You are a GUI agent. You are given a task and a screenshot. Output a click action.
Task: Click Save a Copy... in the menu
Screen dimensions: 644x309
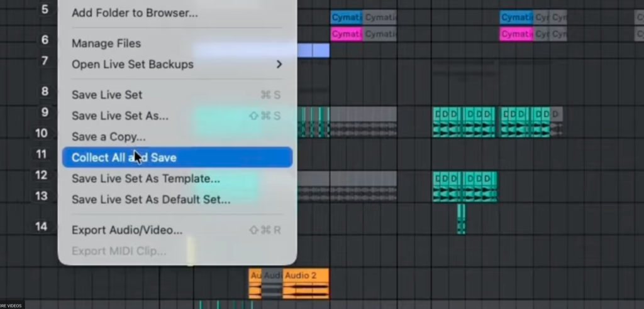(109, 136)
